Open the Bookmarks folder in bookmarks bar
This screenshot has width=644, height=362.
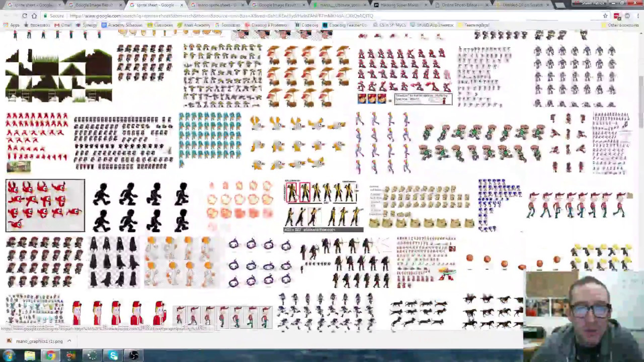point(37,25)
